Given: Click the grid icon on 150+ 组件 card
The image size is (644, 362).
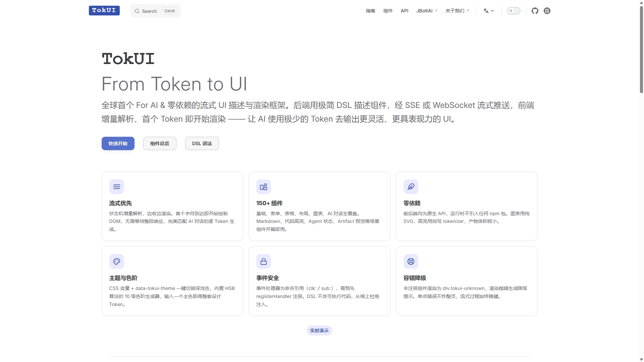Looking at the screenshot, I should coord(264,187).
